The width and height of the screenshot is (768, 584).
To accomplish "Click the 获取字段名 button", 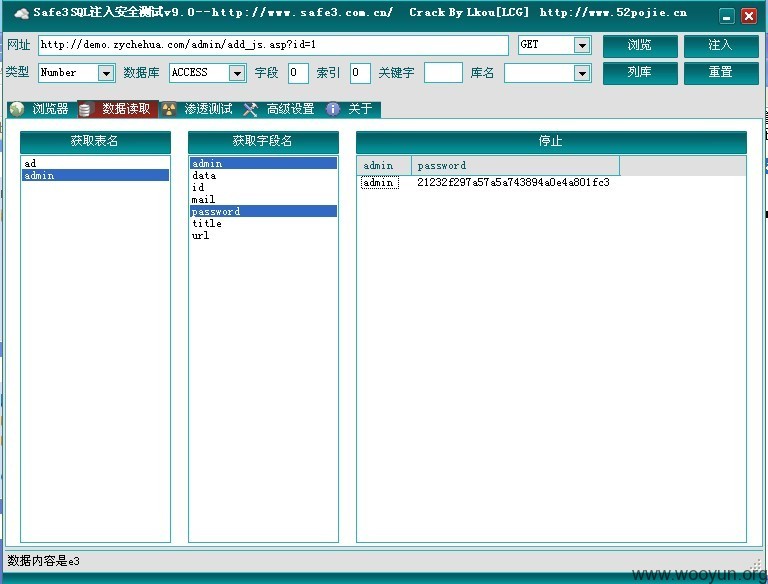I will (x=263, y=142).
